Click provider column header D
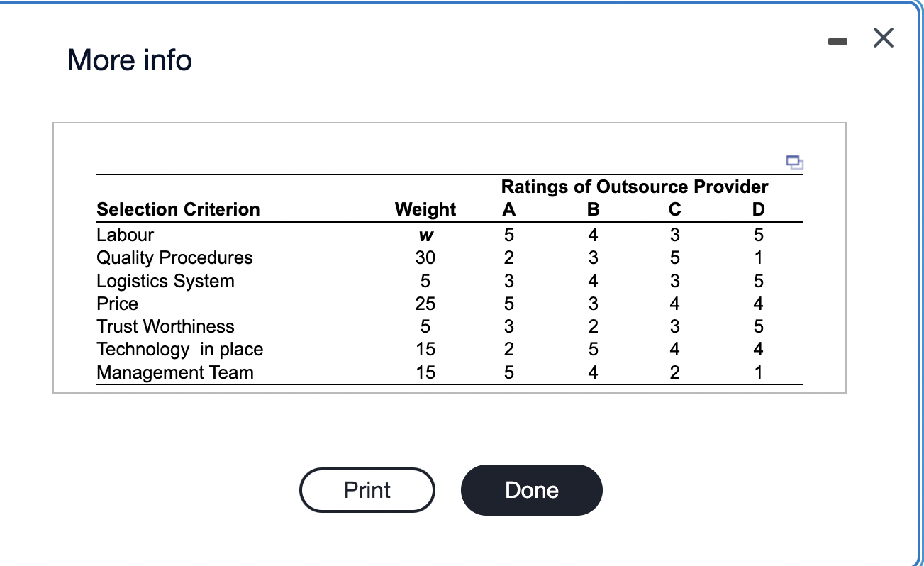Viewport: 924px width, 566px height. (x=758, y=209)
